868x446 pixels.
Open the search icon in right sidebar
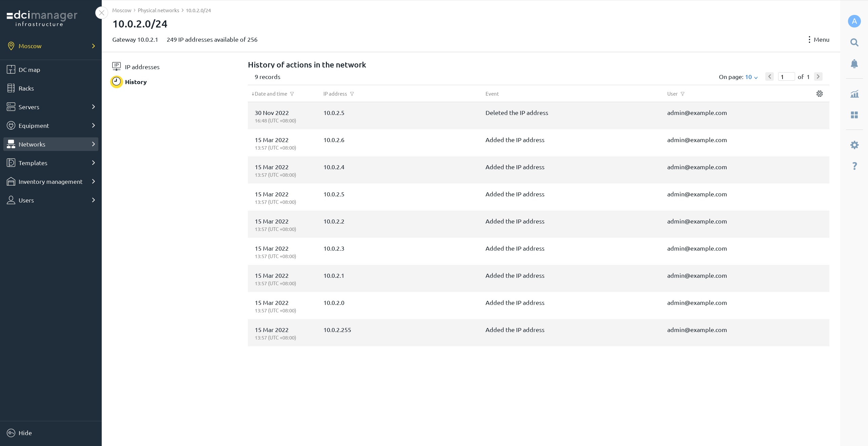click(x=854, y=43)
